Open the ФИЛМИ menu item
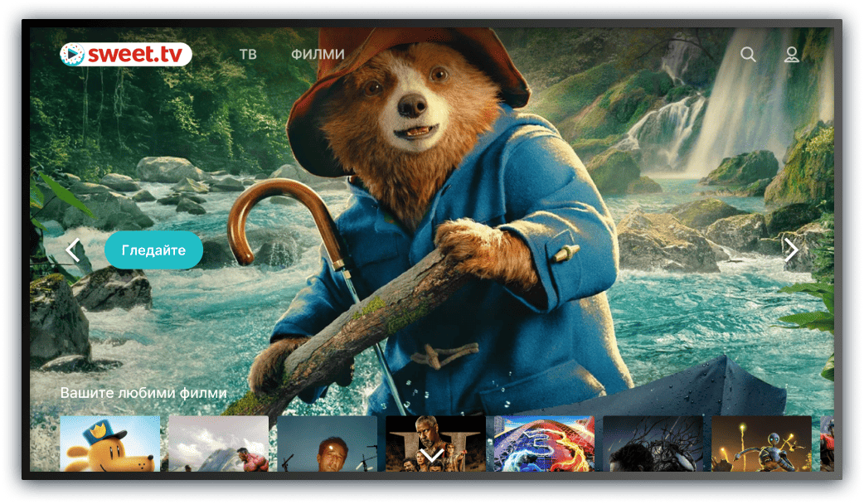Screen dimensions: 864x504 tap(318, 55)
